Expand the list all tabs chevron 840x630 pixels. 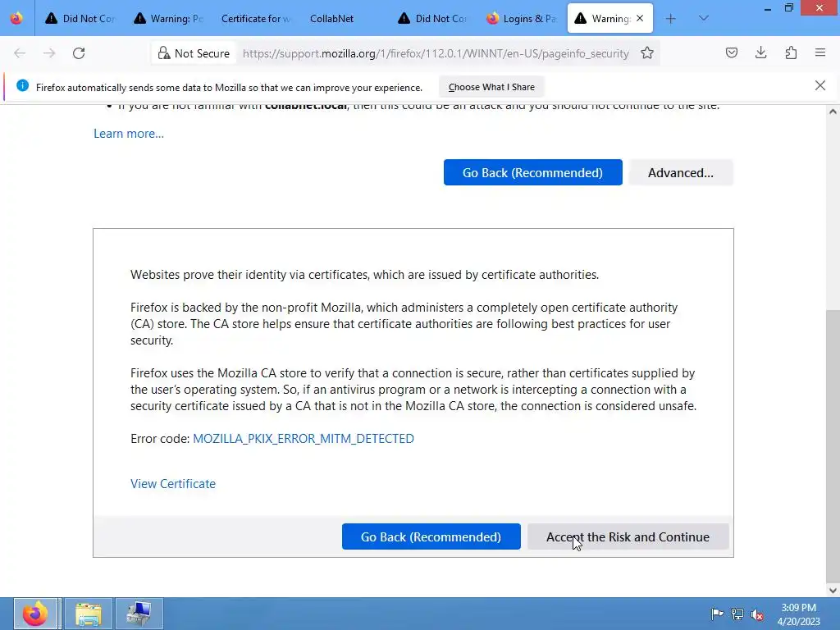[703, 19]
